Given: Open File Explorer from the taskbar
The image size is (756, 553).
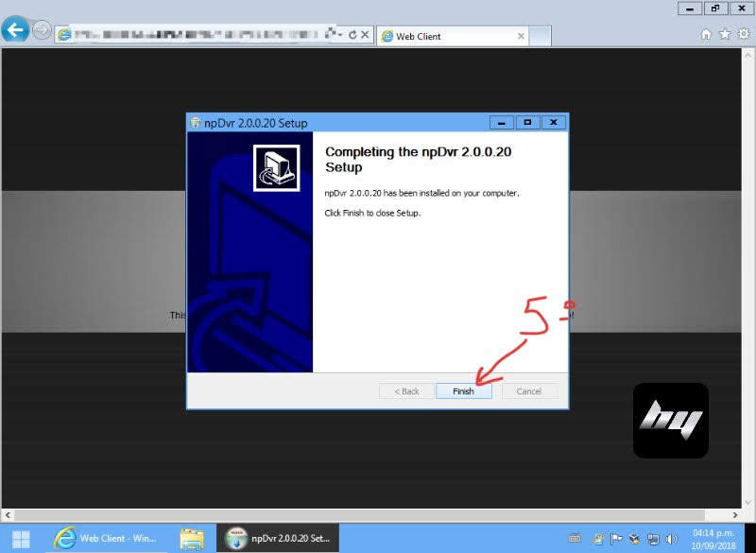Looking at the screenshot, I should pos(192,539).
